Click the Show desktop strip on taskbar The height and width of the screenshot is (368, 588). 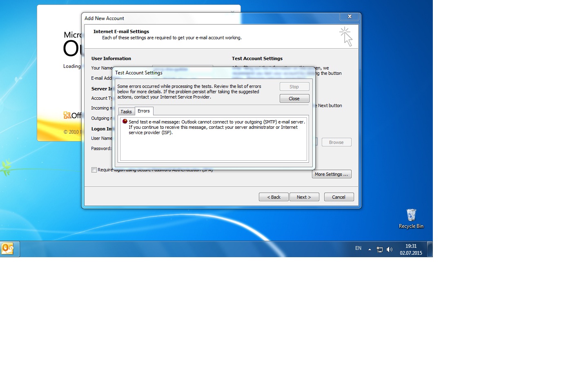click(x=430, y=249)
